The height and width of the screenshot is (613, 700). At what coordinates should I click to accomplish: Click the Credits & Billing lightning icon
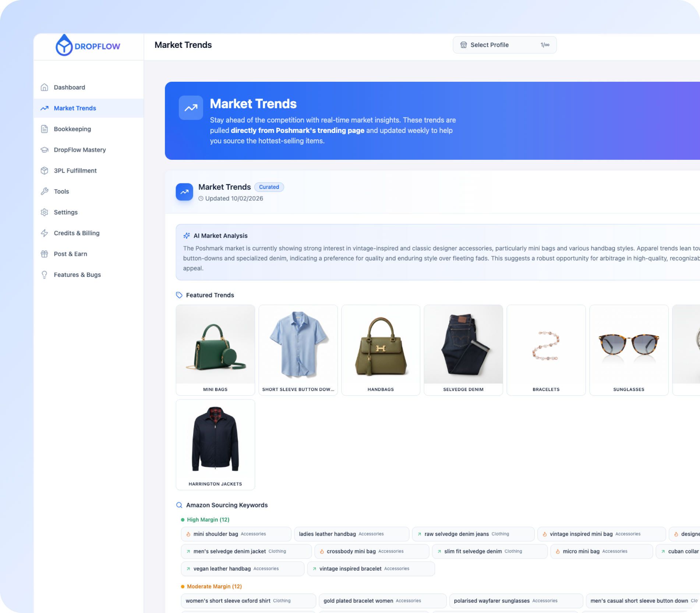[x=45, y=233]
